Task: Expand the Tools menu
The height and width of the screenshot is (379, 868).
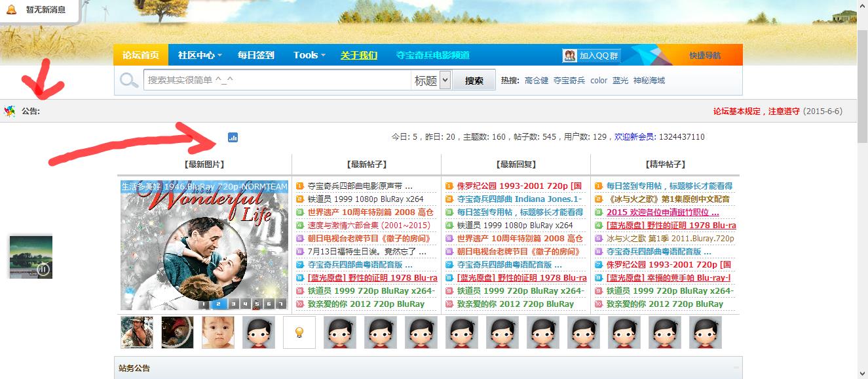Action: coord(309,55)
